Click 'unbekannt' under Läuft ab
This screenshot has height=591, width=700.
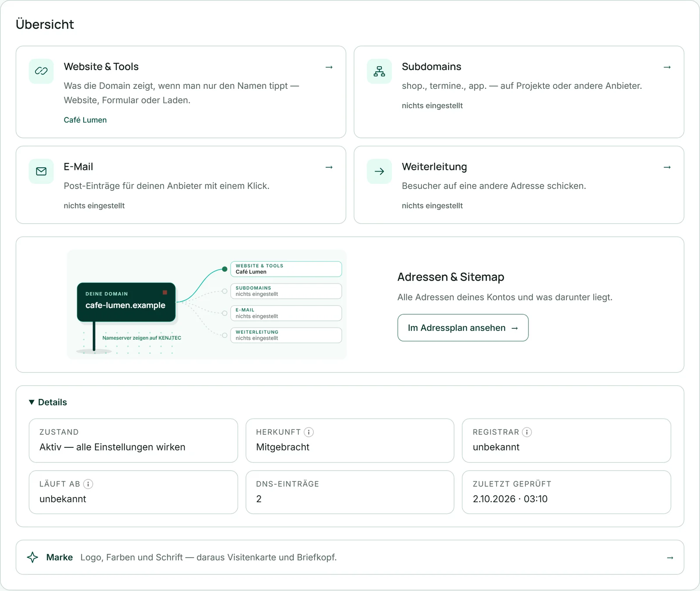coord(63,499)
